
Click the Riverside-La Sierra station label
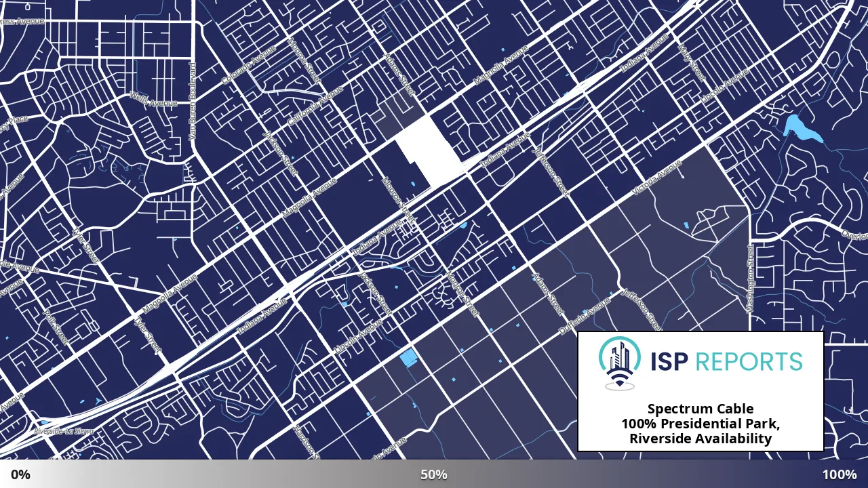pos(64,431)
